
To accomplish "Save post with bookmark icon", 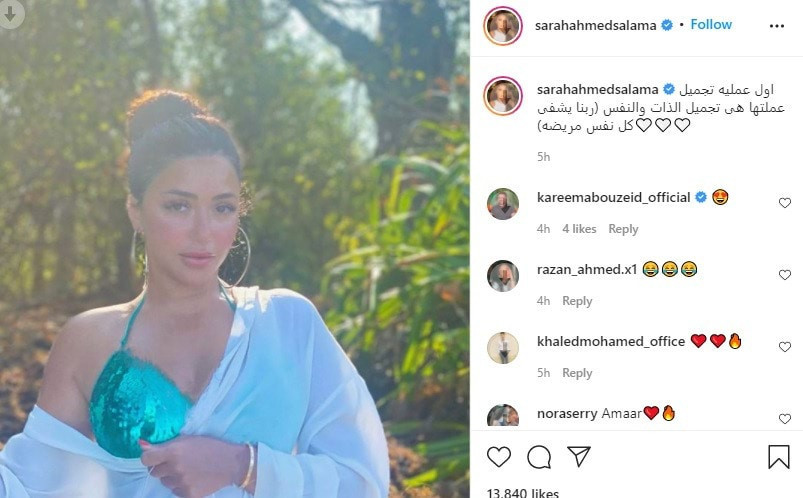I will [x=778, y=456].
